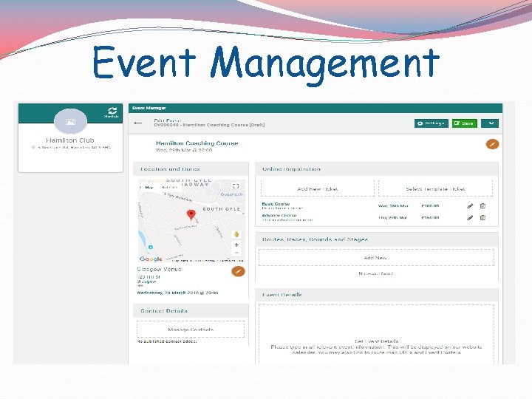This screenshot has width=532, height=399.
Task: Edit the Hamilton Coaching Course title with orange pencil
Action: pyautogui.click(x=492, y=144)
